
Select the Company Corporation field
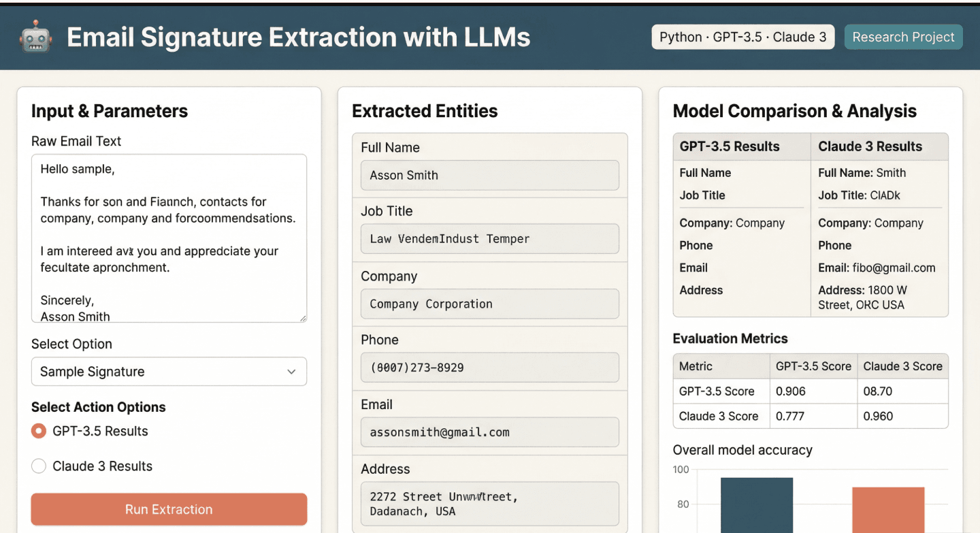tap(489, 304)
